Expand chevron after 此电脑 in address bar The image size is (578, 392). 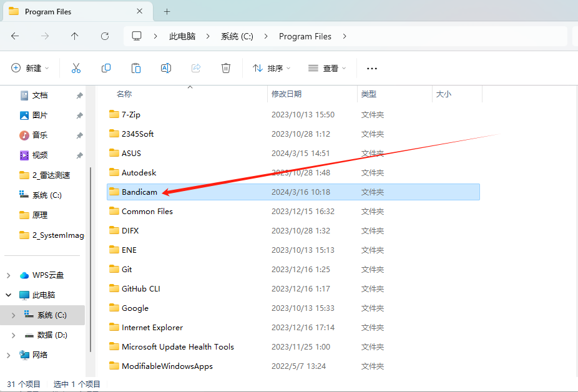(208, 36)
